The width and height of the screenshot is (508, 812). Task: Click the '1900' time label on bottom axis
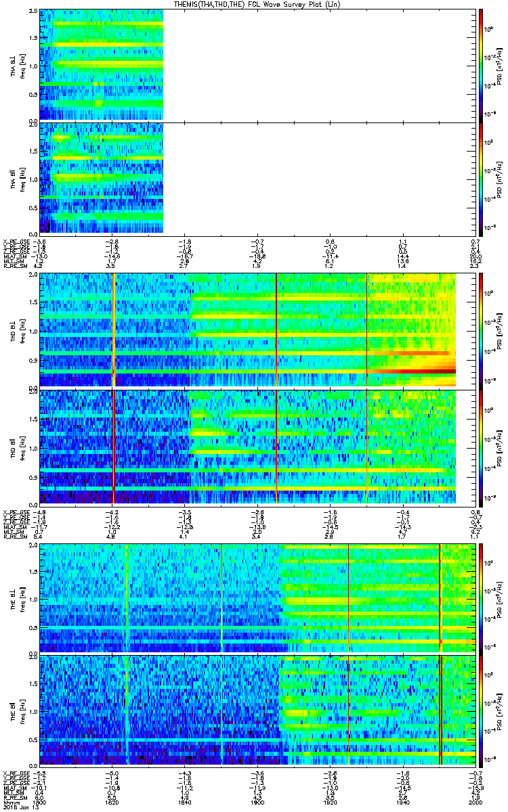(257, 803)
